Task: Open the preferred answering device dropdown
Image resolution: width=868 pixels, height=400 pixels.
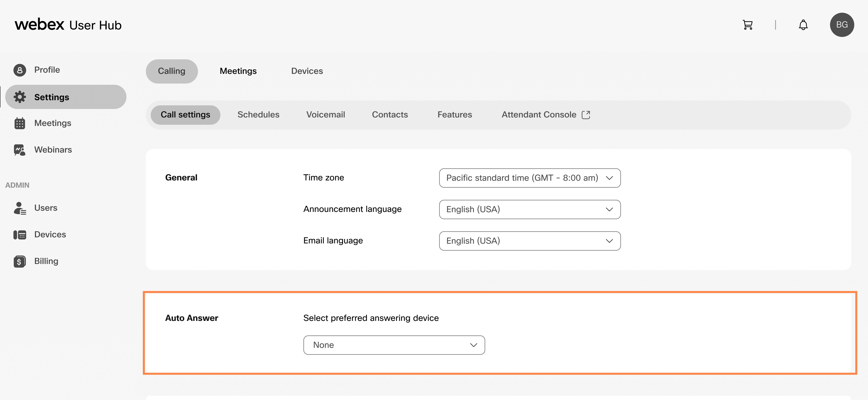Action: [394, 345]
